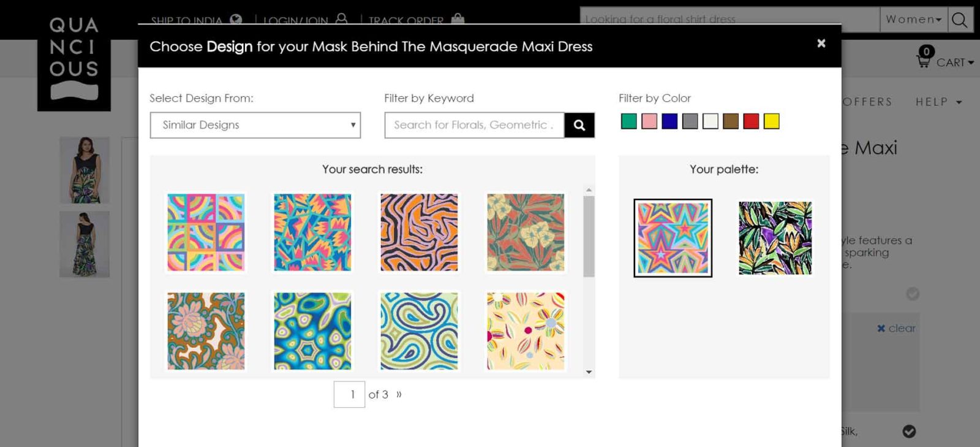
Task: Select the orange zebra swirl design
Action: 419,232
